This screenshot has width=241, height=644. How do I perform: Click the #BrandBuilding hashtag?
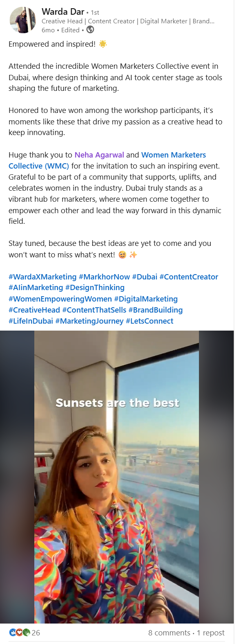tap(156, 310)
